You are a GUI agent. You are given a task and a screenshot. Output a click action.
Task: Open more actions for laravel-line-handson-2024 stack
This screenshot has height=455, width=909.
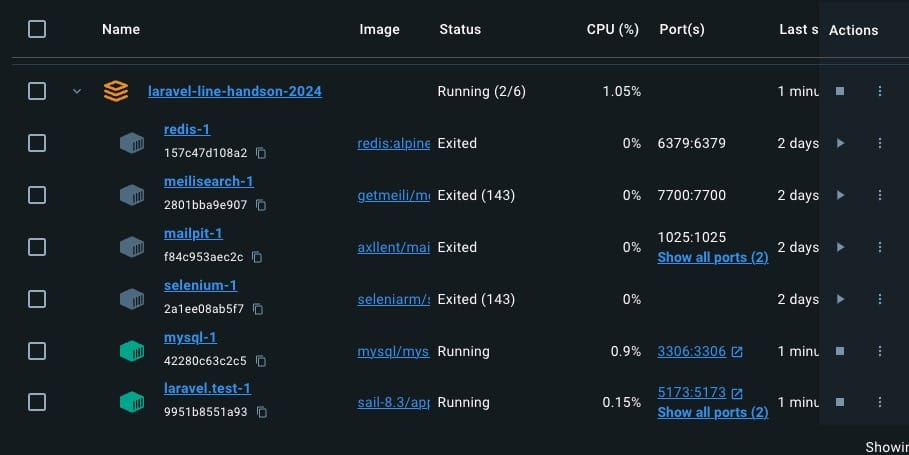click(x=880, y=91)
